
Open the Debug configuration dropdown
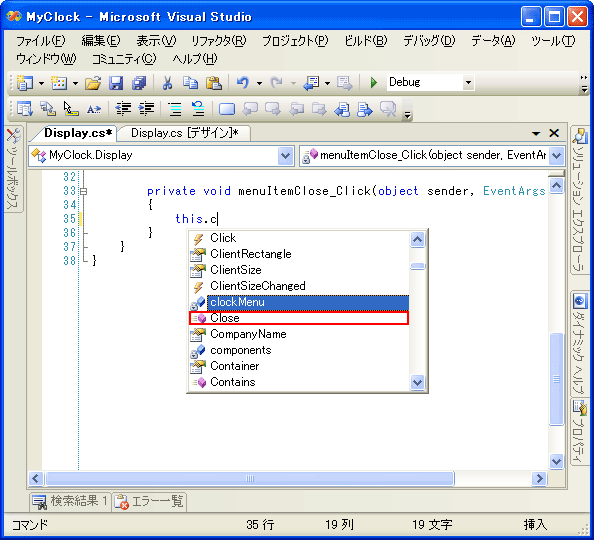pos(468,82)
